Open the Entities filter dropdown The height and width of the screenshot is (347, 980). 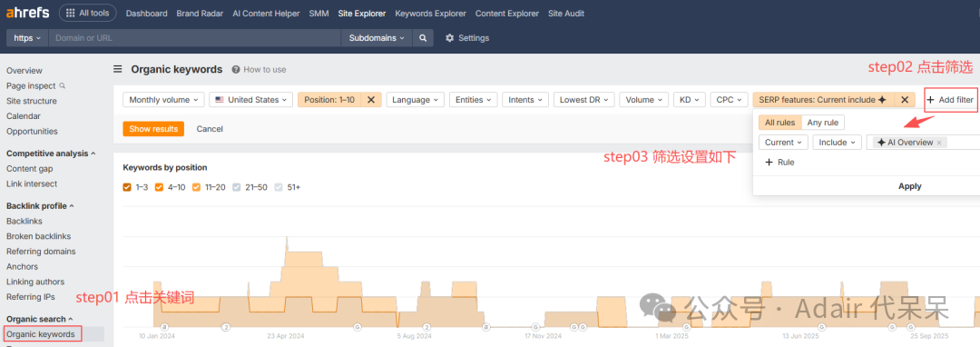point(473,99)
